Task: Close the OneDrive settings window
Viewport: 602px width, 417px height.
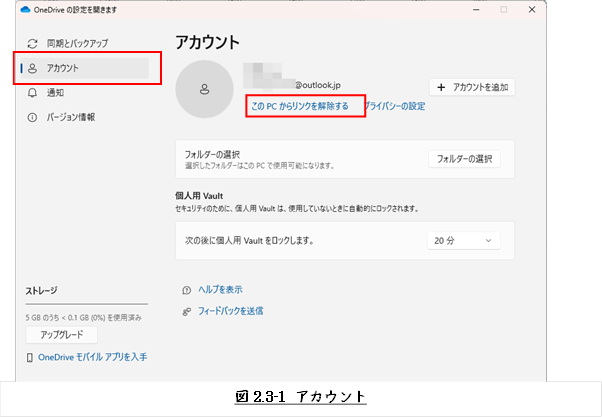Action: (x=532, y=10)
